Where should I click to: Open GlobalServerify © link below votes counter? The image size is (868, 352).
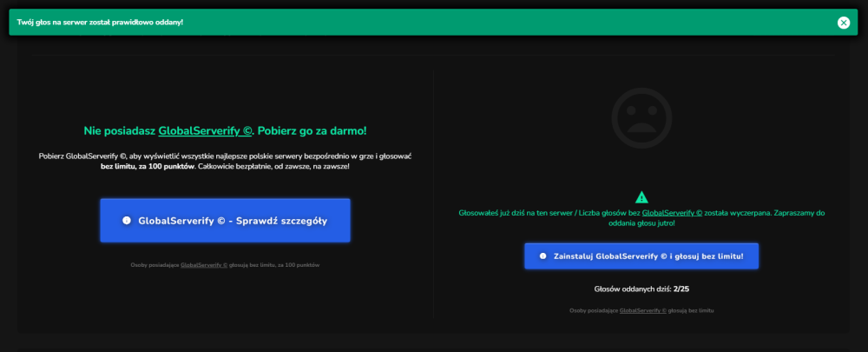coord(642,311)
